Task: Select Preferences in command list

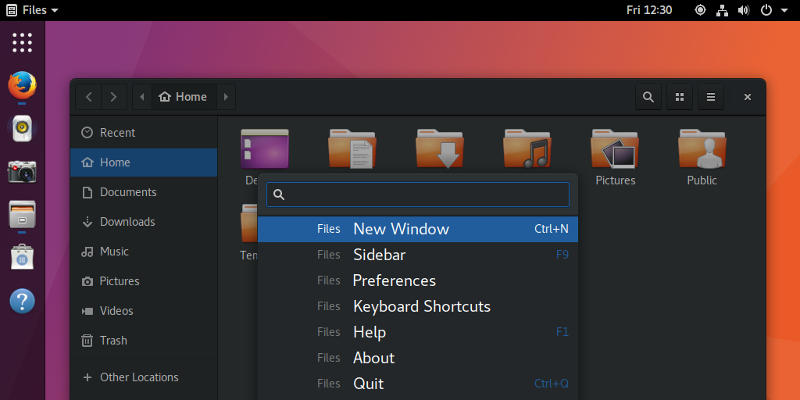Action: tap(418, 281)
